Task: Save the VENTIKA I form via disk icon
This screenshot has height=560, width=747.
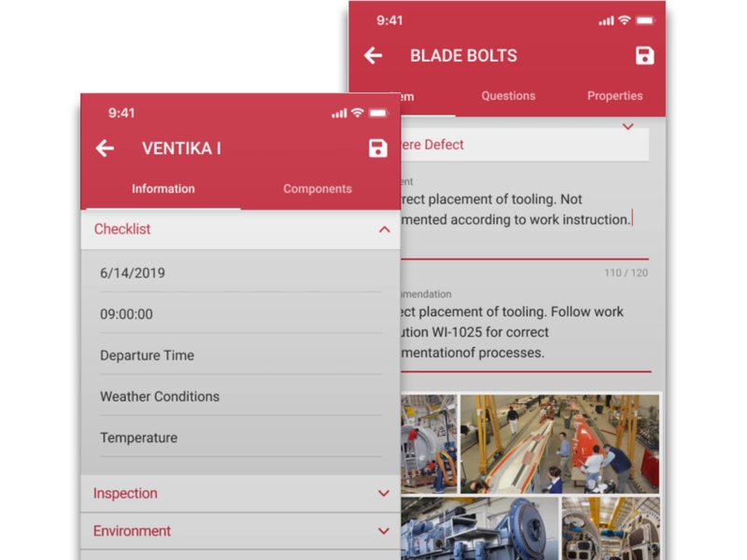Action: tap(377, 148)
